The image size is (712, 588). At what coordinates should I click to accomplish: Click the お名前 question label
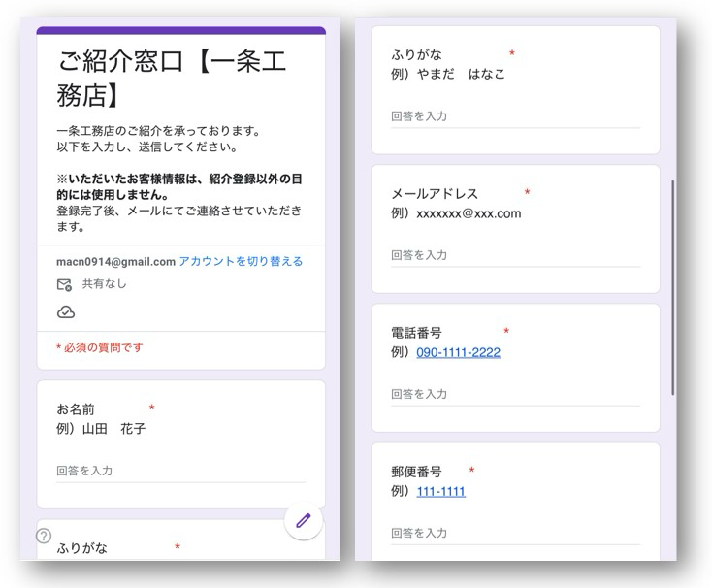pos(76,409)
